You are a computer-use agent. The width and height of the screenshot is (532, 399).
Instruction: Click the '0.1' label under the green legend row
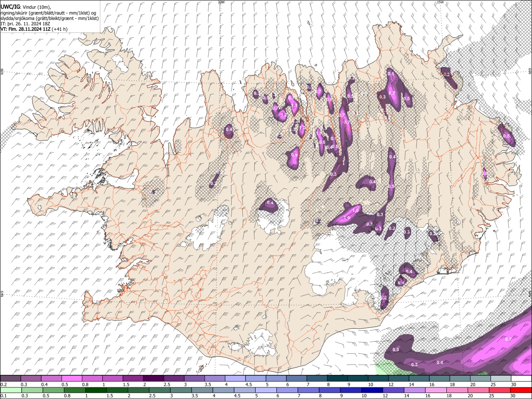tap(4, 396)
